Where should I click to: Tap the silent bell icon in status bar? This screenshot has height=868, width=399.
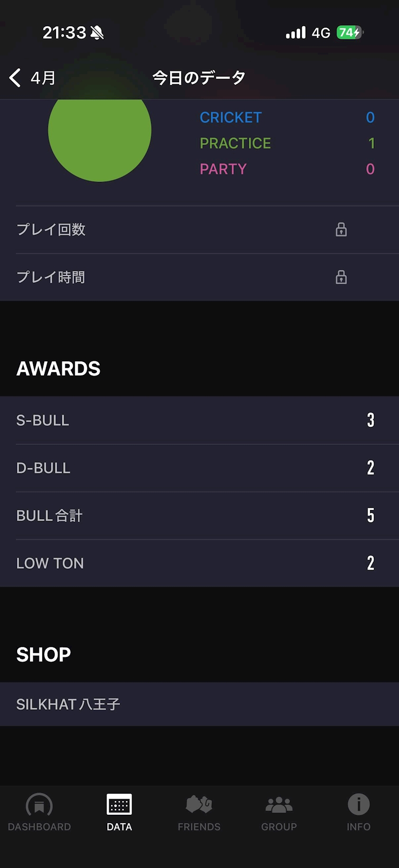[x=97, y=33]
